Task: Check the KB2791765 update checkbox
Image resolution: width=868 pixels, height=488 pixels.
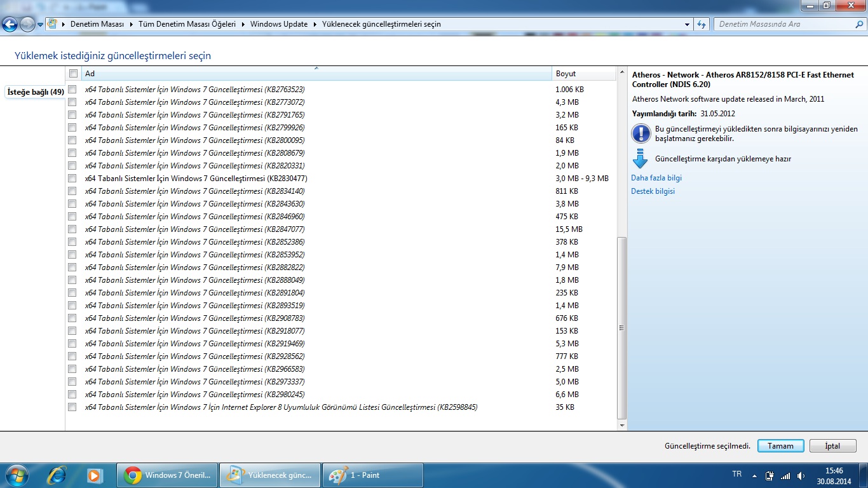Action: pos(72,114)
